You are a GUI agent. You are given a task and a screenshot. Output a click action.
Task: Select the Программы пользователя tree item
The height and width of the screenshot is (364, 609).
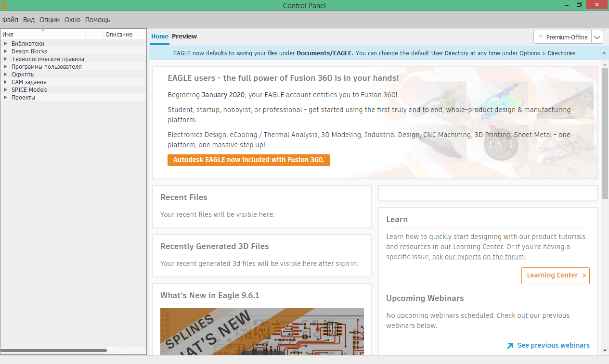tap(47, 67)
